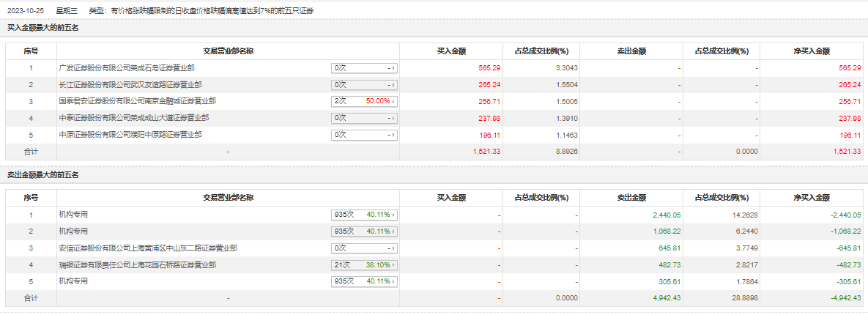The width and height of the screenshot is (868, 315).
Task: Click the arrow icon beside 中泰证券's 0次
Action: point(394,118)
